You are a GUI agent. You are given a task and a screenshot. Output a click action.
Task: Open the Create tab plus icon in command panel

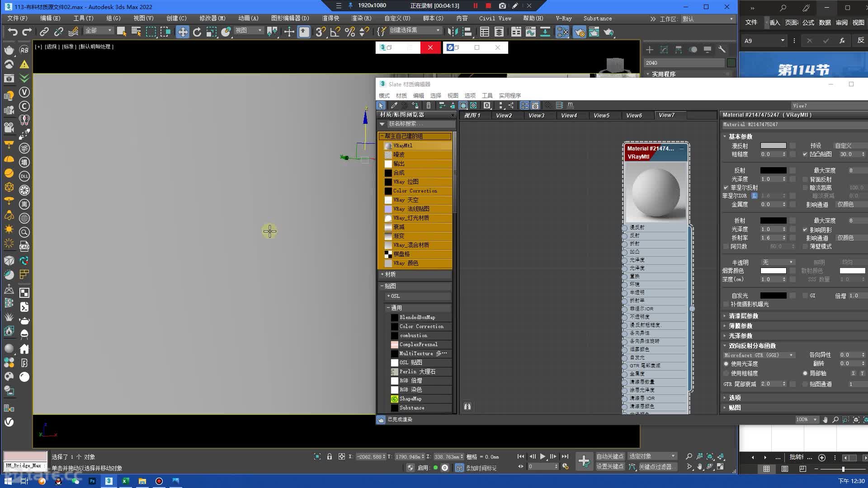[x=650, y=50]
